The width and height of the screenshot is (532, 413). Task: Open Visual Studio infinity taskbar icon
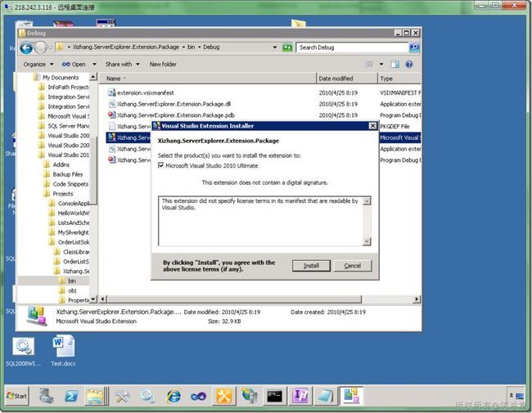click(x=199, y=396)
